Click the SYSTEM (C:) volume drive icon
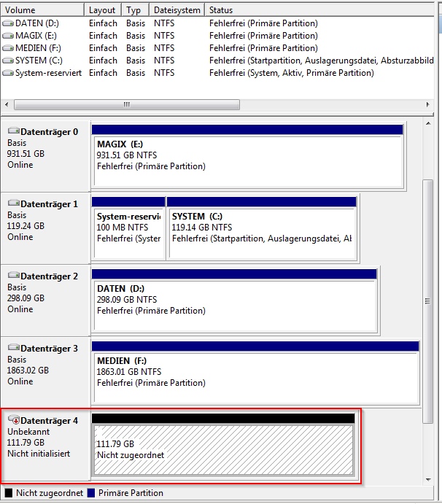This screenshot has width=442, height=504. [x=8, y=61]
